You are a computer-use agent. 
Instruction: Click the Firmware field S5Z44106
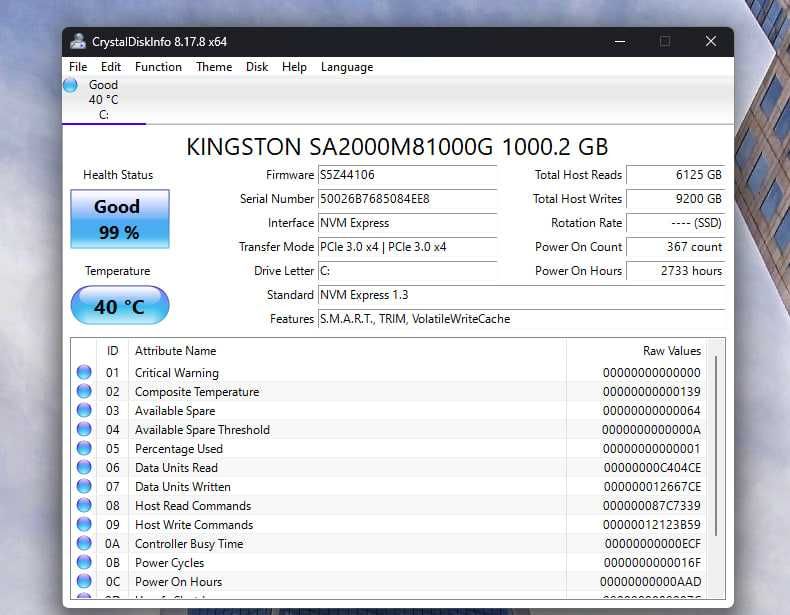[x=408, y=175]
